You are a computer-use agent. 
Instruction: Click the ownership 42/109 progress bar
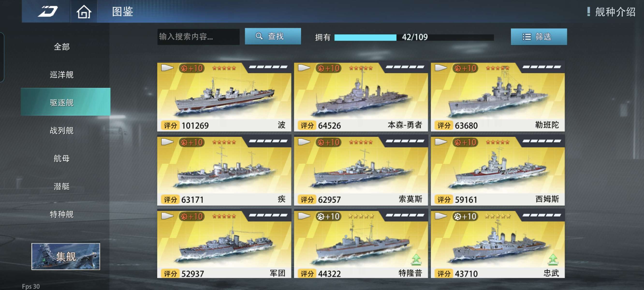[x=414, y=37]
